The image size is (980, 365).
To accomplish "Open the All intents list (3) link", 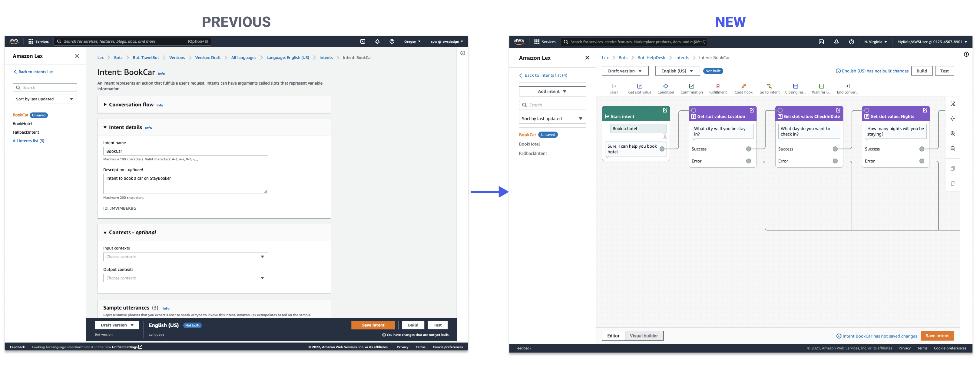I will pyautogui.click(x=28, y=141).
